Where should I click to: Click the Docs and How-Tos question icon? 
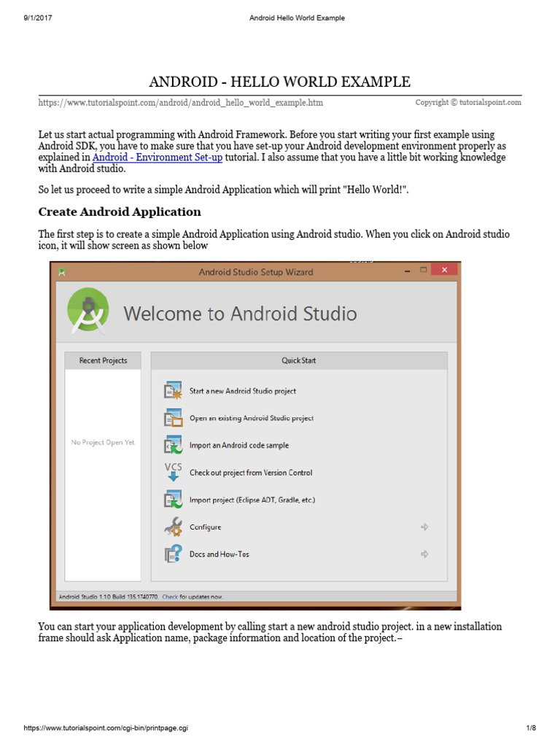(x=173, y=554)
